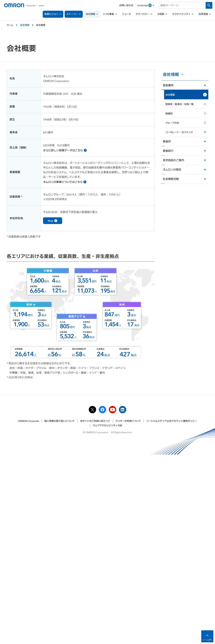Click the 東南アジア region card header

77,316
